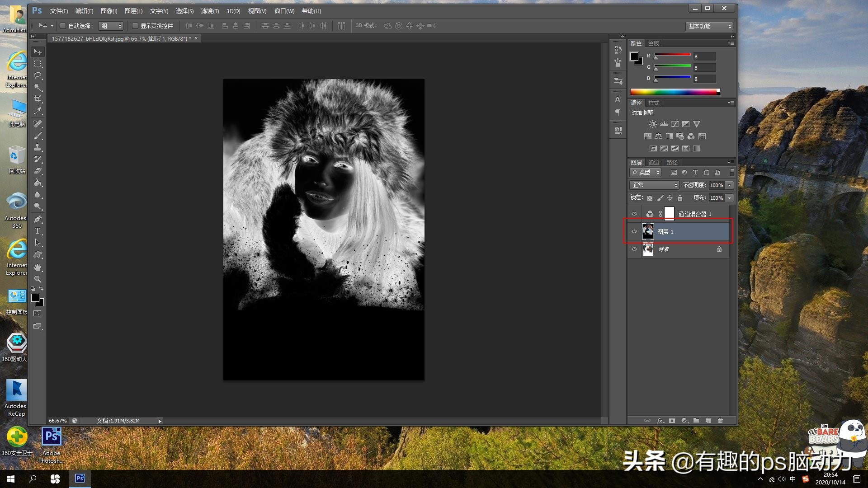The height and width of the screenshot is (488, 868).
Task: Select the Blur tool
Action: click(x=38, y=194)
